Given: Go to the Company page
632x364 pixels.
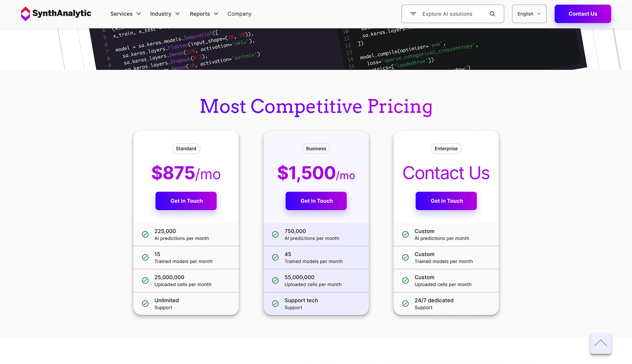Looking at the screenshot, I should [239, 14].
